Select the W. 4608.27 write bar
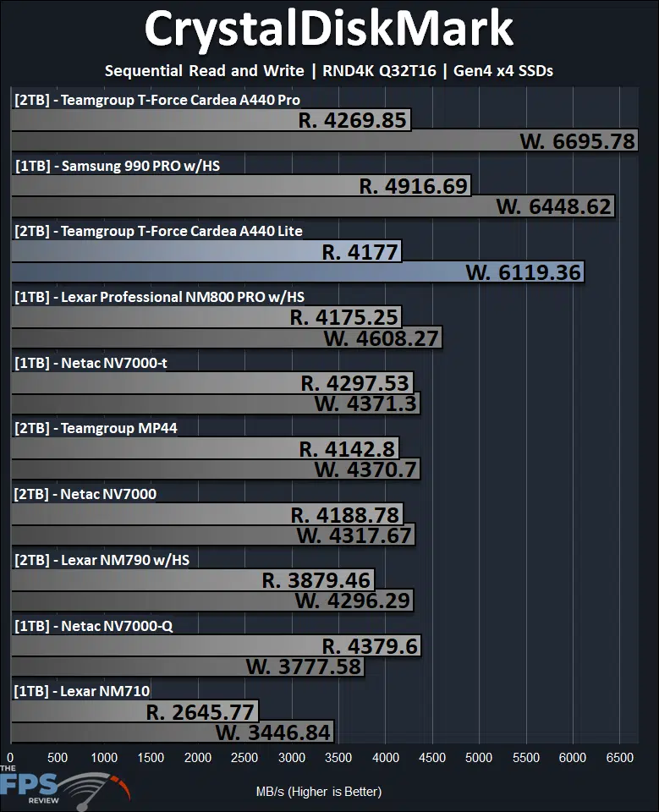This screenshot has height=812, width=659. point(227,337)
